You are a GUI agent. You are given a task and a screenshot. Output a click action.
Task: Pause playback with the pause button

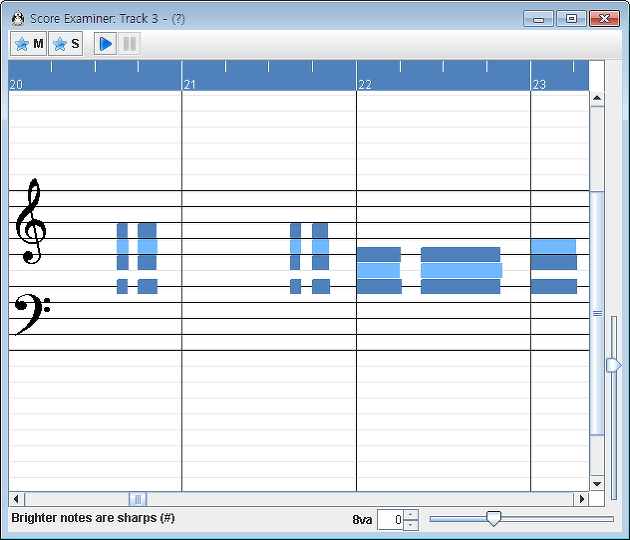point(129,44)
